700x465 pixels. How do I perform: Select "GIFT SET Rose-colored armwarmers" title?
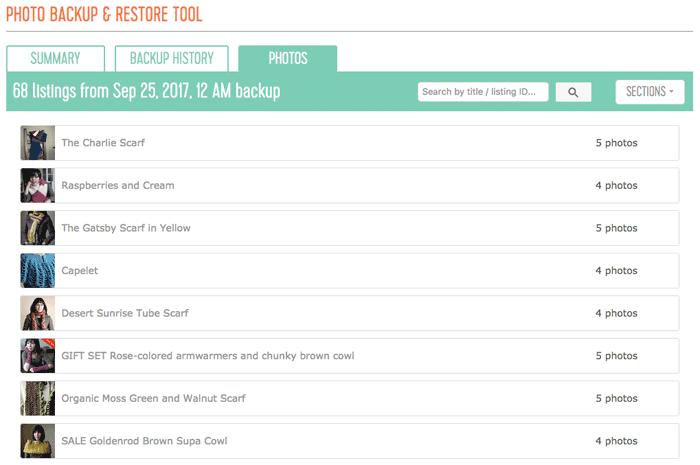(x=208, y=356)
